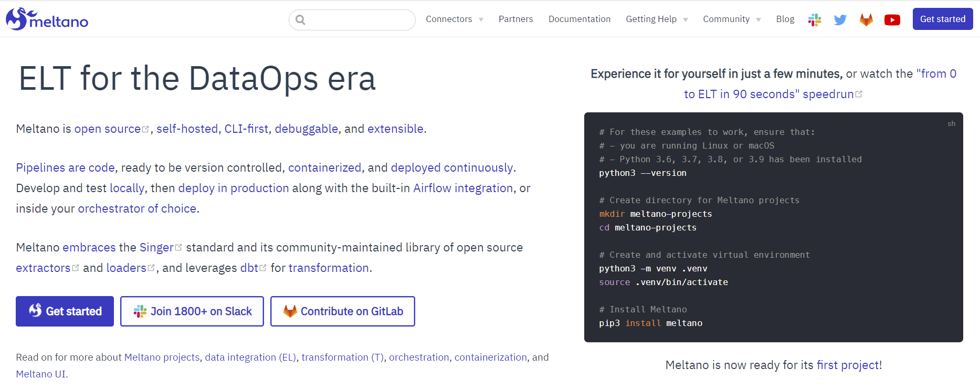The width and height of the screenshot is (980, 389).
Task: Click the 'sh' language label in code block
Action: coord(951,124)
